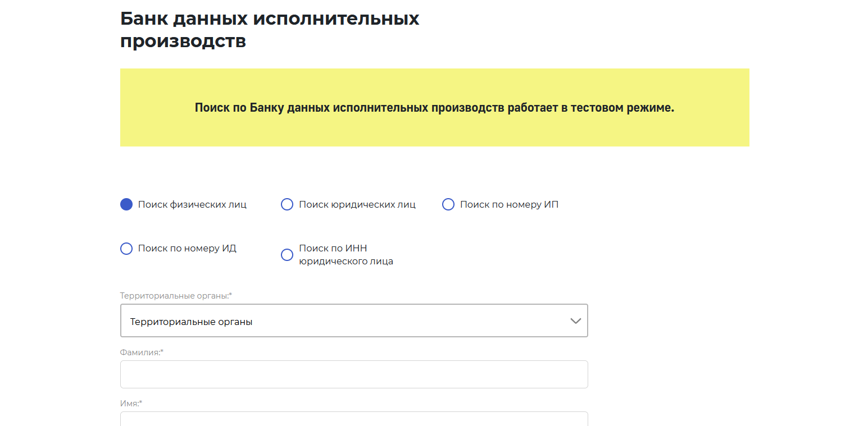This screenshot has height=426, width=868.
Task: Choose the "Поиск юридических лиц" radio circle
Action: tap(287, 204)
